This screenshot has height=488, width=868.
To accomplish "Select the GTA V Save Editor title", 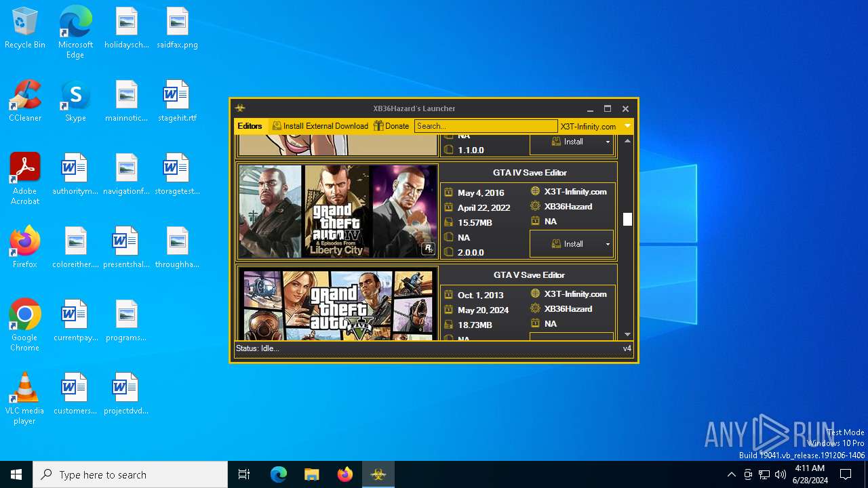I will 529,275.
